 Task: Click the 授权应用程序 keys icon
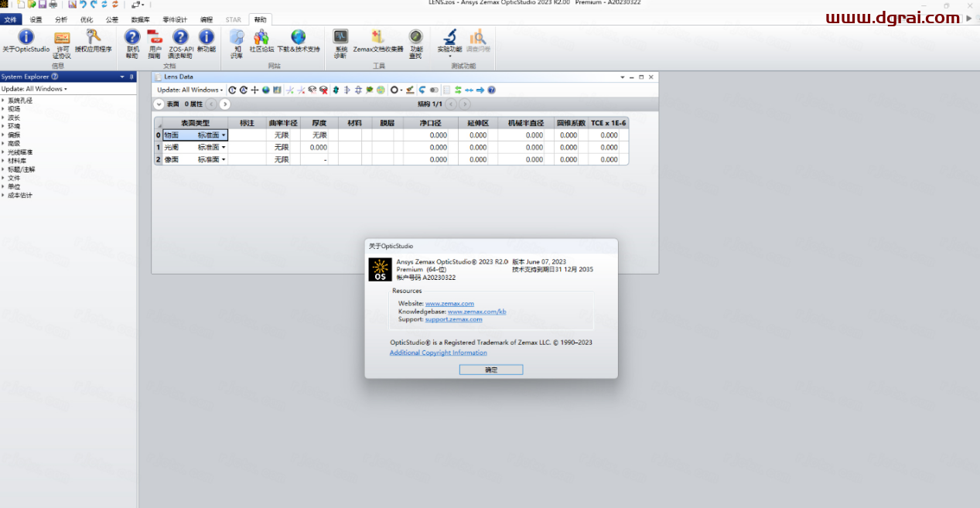93,38
